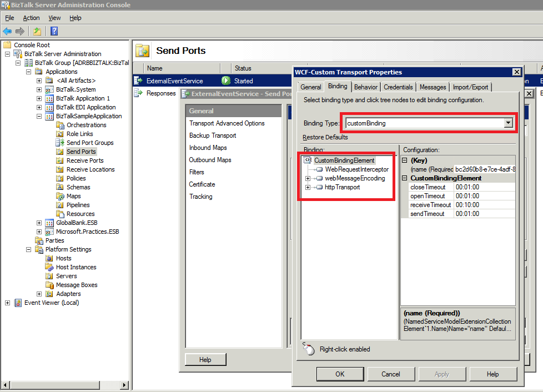Click Help button beside Apply
This screenshot has width=543, height=392.
click(x=493, y=374)
